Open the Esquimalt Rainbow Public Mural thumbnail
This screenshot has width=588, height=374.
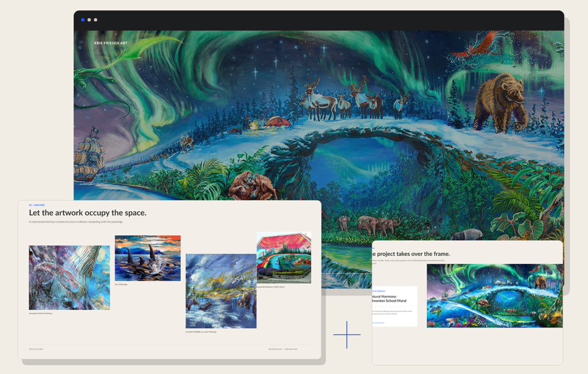click(284, 258)
